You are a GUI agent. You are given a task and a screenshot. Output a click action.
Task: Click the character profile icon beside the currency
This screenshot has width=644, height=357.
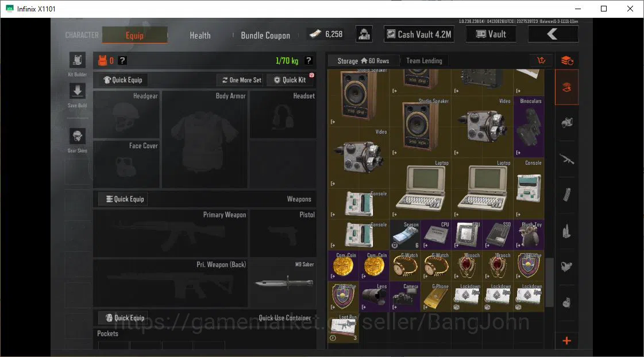364,34
